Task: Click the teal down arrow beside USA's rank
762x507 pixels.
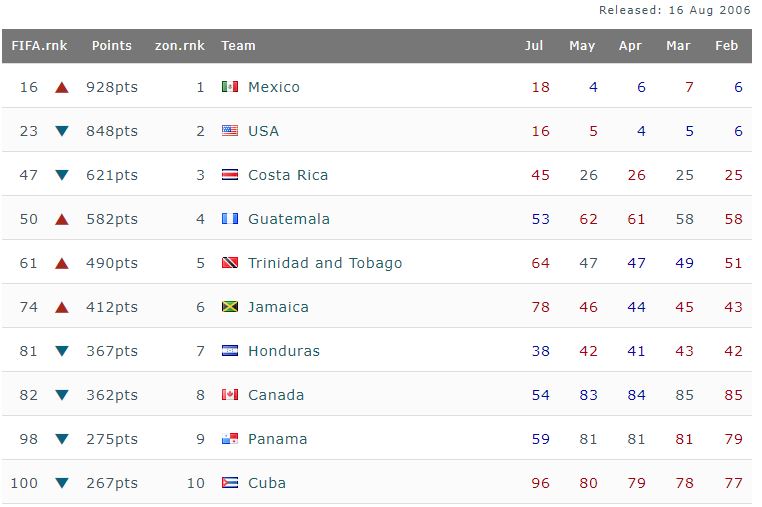Action: click(62, 131)
